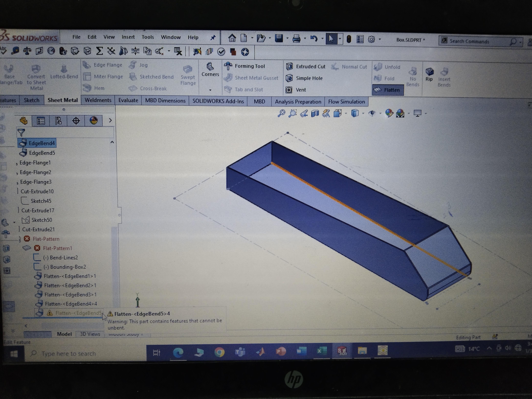Open the Save dropdown arrow
This screenshot has height=399, width=532.
tap(287, 38)
